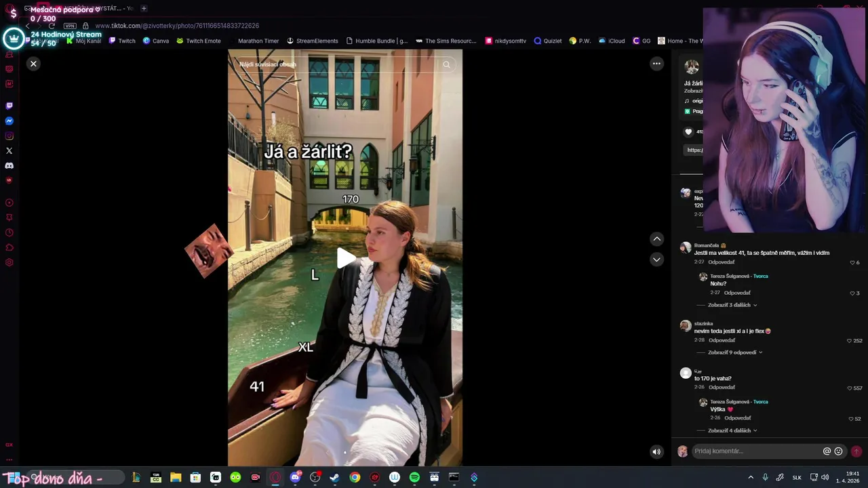Open Romančela's profile avatar
Screen dimensions: 868x488
coord(686,247)
